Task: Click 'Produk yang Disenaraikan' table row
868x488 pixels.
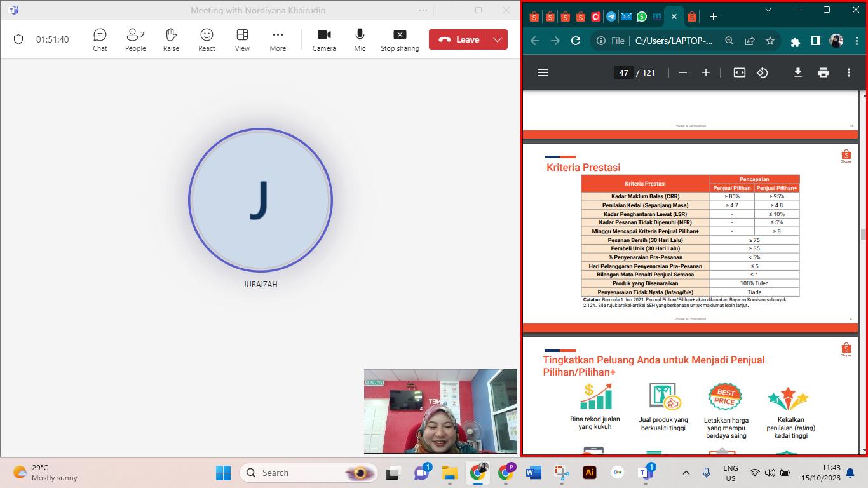Action: (x=690, y=283)
